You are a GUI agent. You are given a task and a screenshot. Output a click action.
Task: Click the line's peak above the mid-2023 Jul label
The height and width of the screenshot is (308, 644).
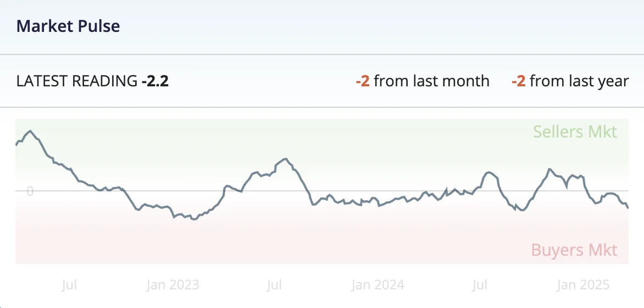click(x=285, y=158)
